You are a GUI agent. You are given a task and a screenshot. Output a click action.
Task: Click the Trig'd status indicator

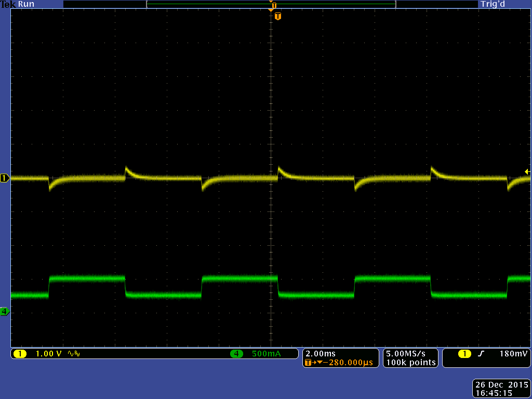point(493,4)
